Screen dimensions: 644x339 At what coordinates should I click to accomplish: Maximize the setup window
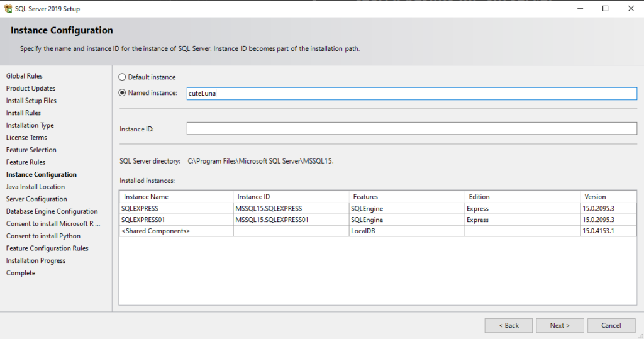[605, 9]
